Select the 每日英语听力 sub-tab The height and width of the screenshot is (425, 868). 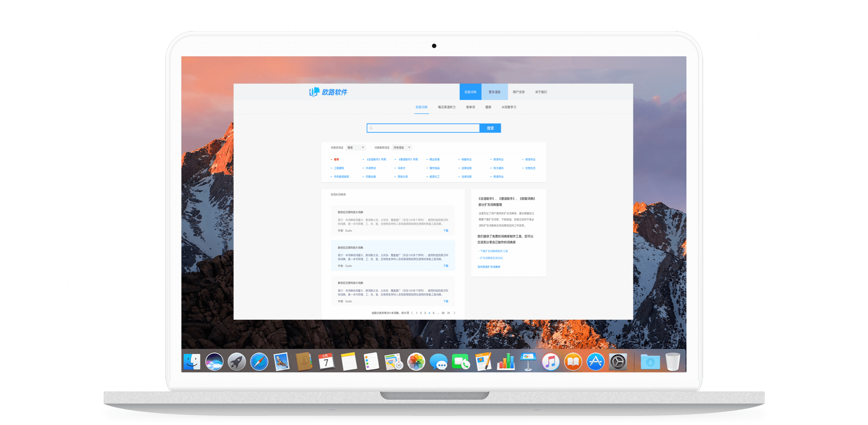point(447,107)
